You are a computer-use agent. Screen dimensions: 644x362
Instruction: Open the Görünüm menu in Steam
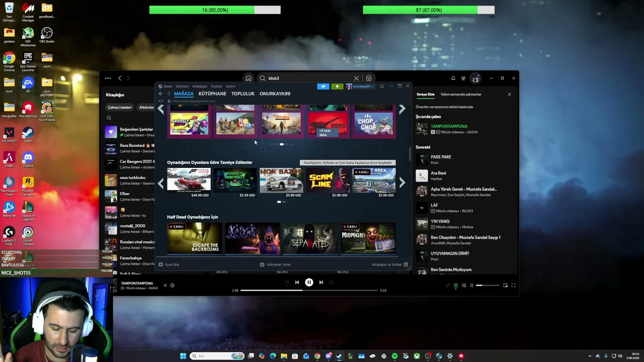182,86
